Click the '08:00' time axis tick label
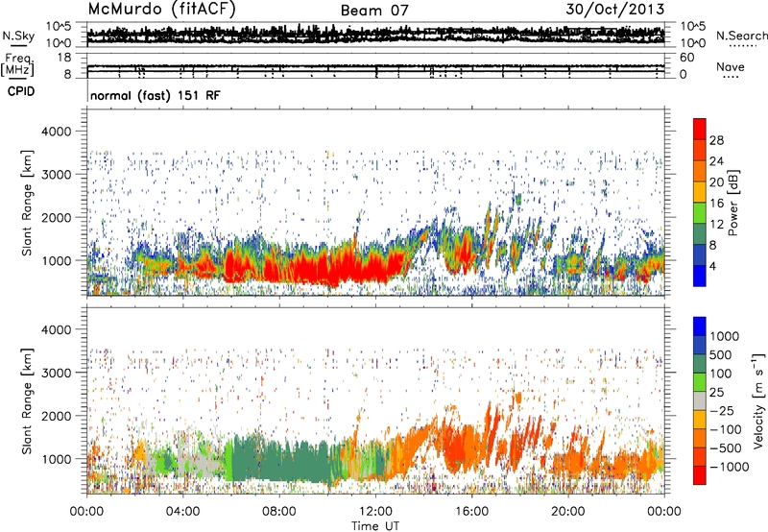 [279, 512]
